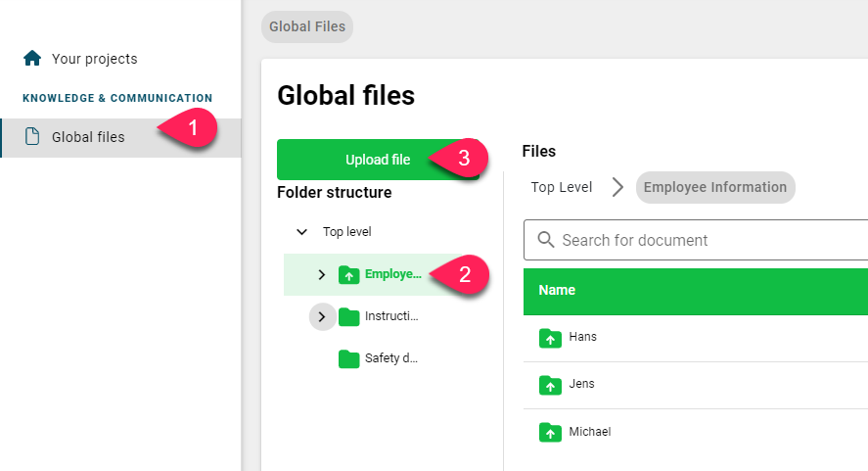Click the Global Files breadcrumb chip
This screenshot has height=471, width=868.
point(307,26)
